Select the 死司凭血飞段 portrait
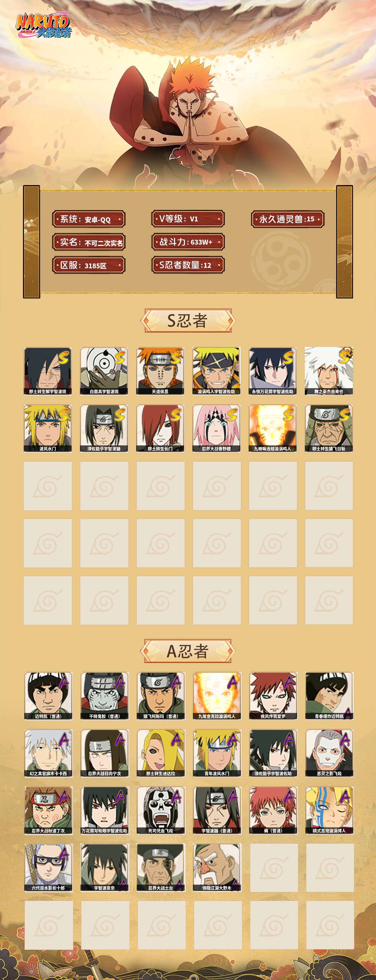The image size is (376, 980). (x=161, y=810)
